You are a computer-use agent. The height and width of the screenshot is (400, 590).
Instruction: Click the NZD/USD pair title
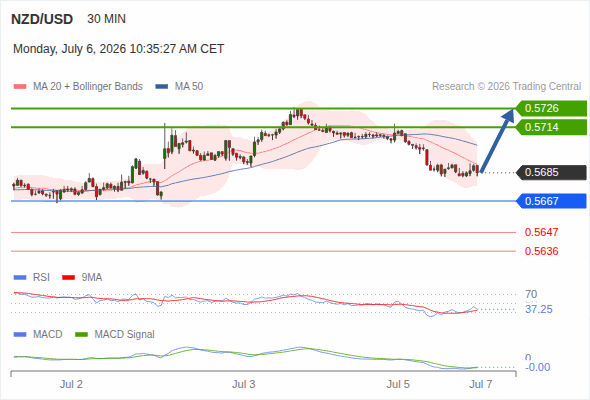[42, 19]
